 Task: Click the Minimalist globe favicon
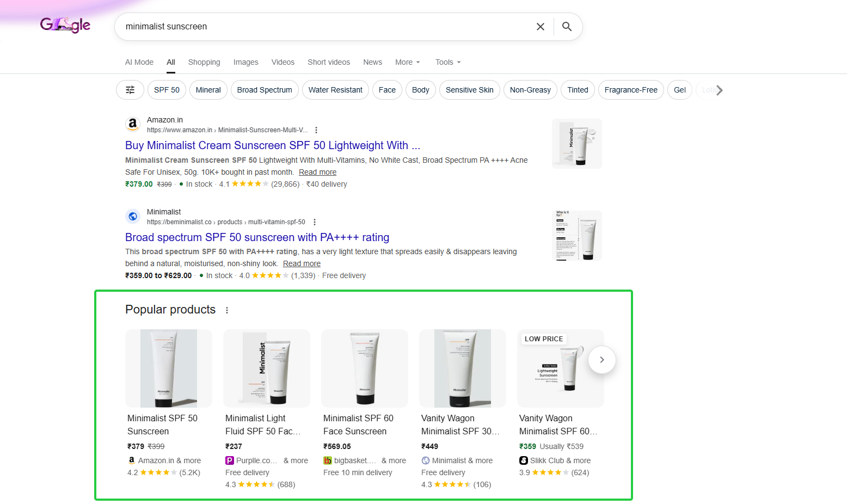click(133, 216)
